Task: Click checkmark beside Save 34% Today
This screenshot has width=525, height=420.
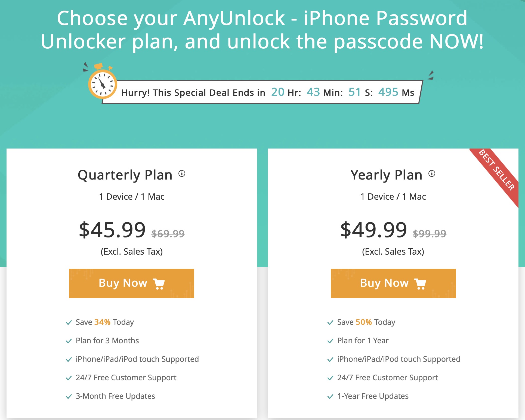Action: [x=69, y=323]
